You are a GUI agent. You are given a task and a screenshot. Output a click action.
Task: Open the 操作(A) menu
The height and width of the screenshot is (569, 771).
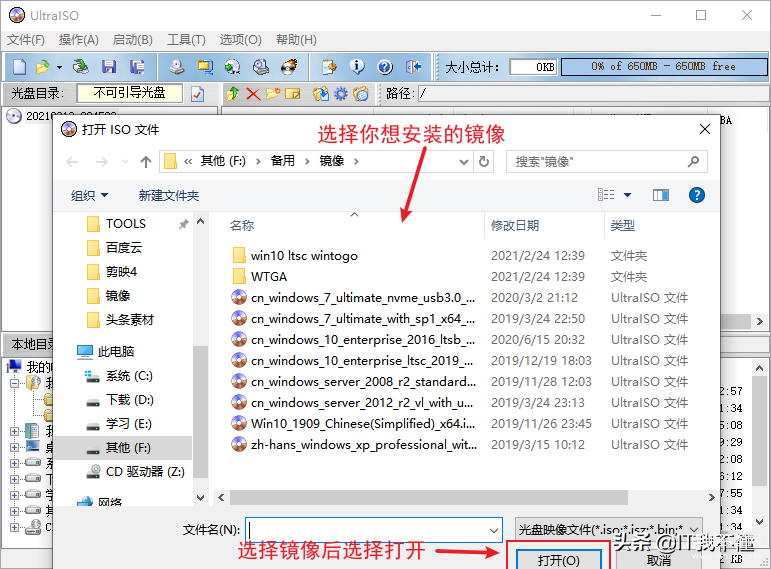coord(78,39)
